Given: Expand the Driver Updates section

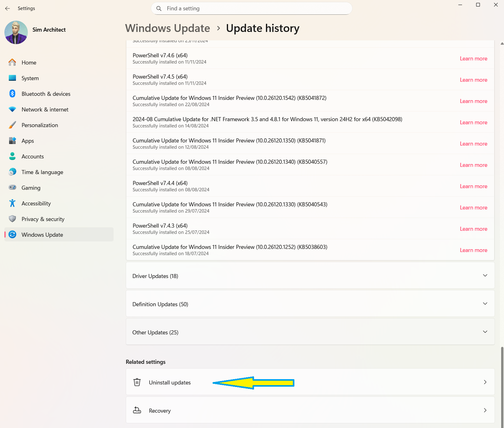Looking at the screenshot, I should 485,276.
